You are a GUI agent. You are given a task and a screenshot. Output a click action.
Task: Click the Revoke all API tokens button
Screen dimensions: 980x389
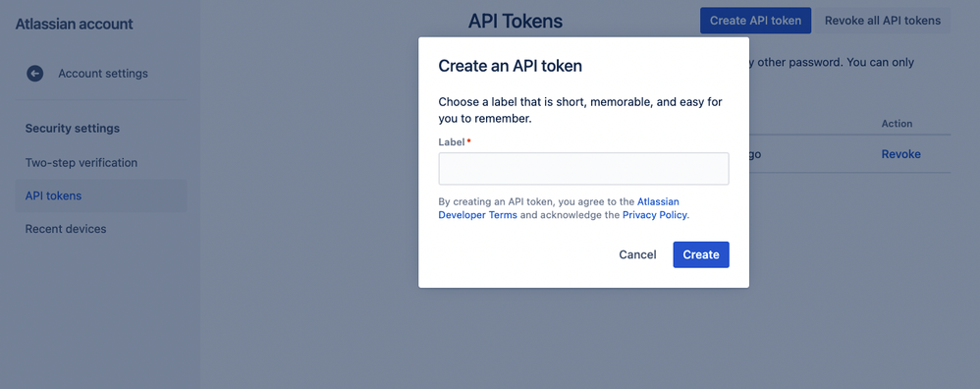(x=883, y=21)
